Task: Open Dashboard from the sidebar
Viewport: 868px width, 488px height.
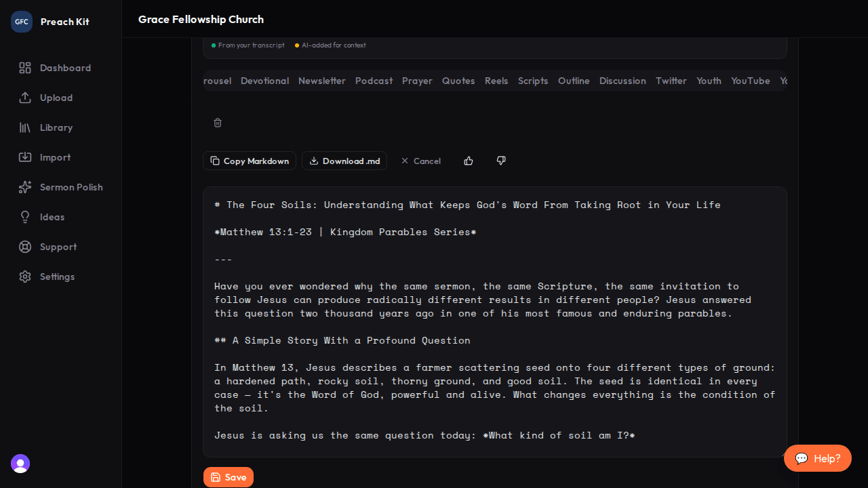Action: pos(65,68)
